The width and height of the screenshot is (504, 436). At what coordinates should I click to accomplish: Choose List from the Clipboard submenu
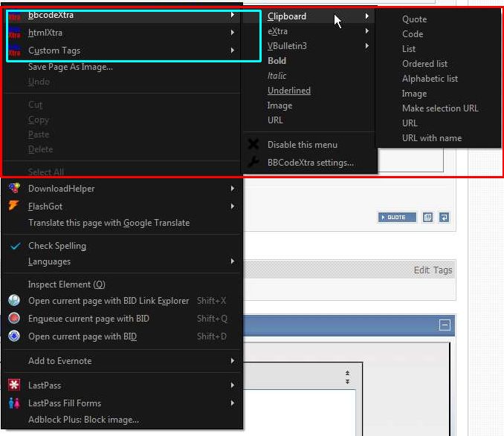409,49
